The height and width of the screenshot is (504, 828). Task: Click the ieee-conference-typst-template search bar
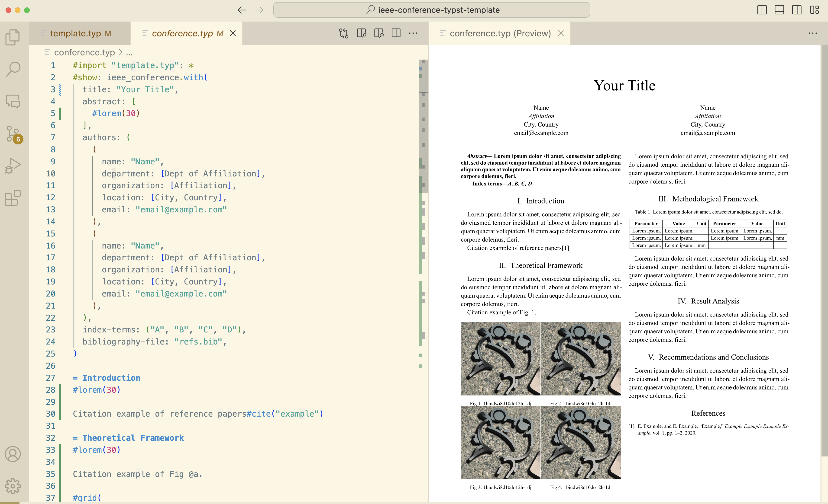coord(431,10)
